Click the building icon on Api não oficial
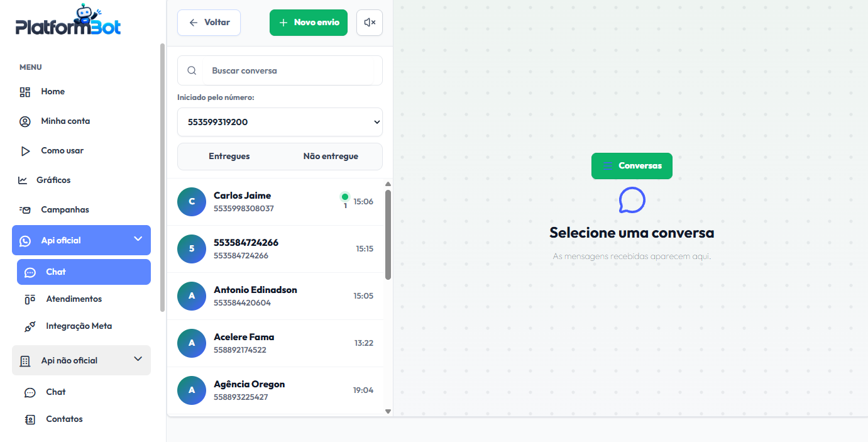Image resolution: width=868 pixels, height=442 pixels. [x=25, y=361]
